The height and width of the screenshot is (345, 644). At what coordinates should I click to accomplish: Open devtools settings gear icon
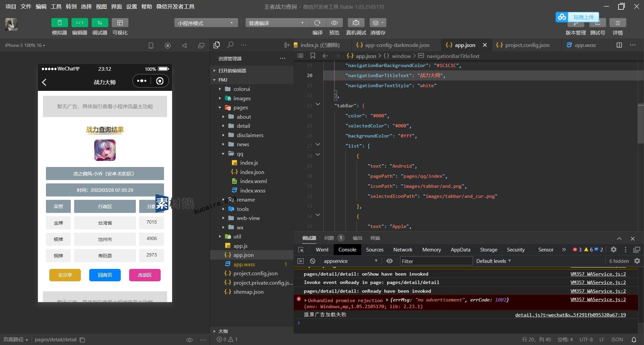(613, 249)
